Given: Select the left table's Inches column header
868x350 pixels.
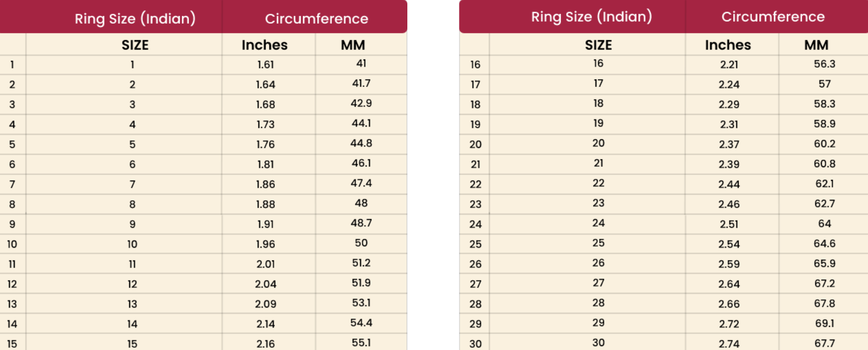Looking at the screenshot, I should pyautogui.click(x=264, y=45).
